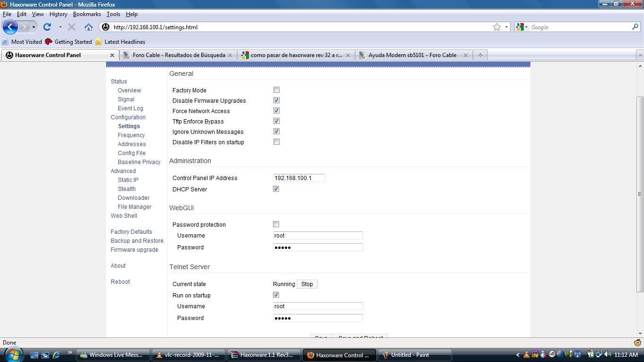644x362 pixels.
Task: Bookmark this page with the star icon
Action: (x=496, y=27)
